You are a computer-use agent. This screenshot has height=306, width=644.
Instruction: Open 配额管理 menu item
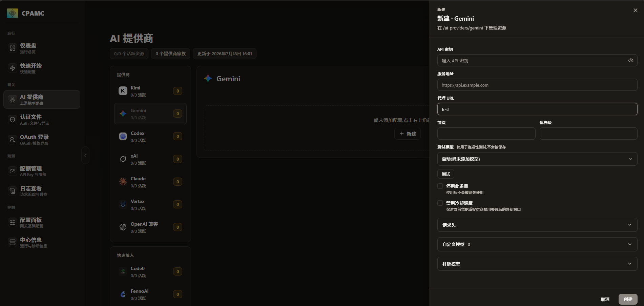pyautogui.click(x=42, y=171)
